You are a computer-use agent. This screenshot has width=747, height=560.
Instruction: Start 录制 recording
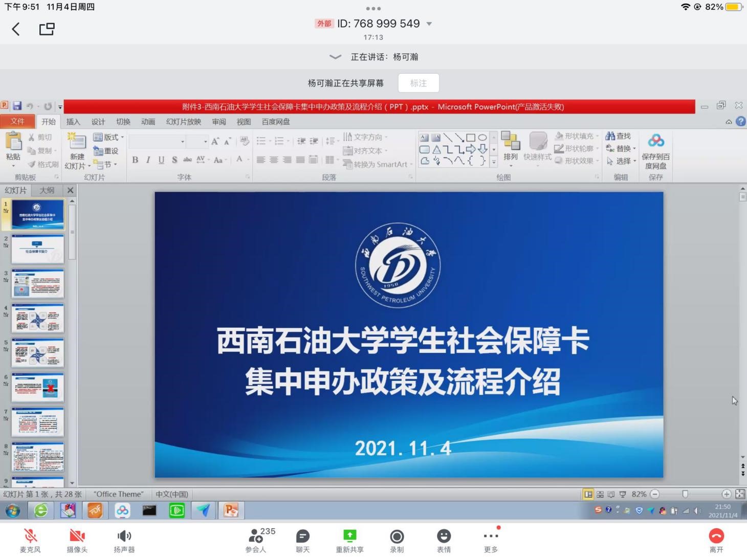(397, 541)
